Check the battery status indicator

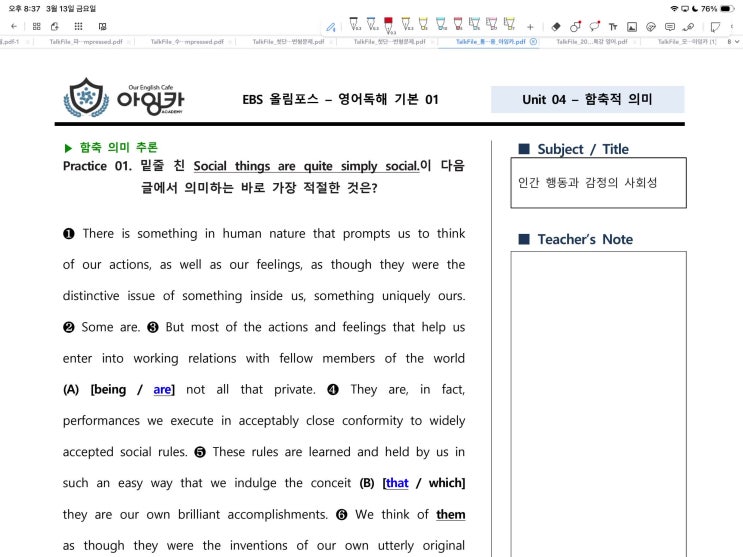(x=726, y=8)
